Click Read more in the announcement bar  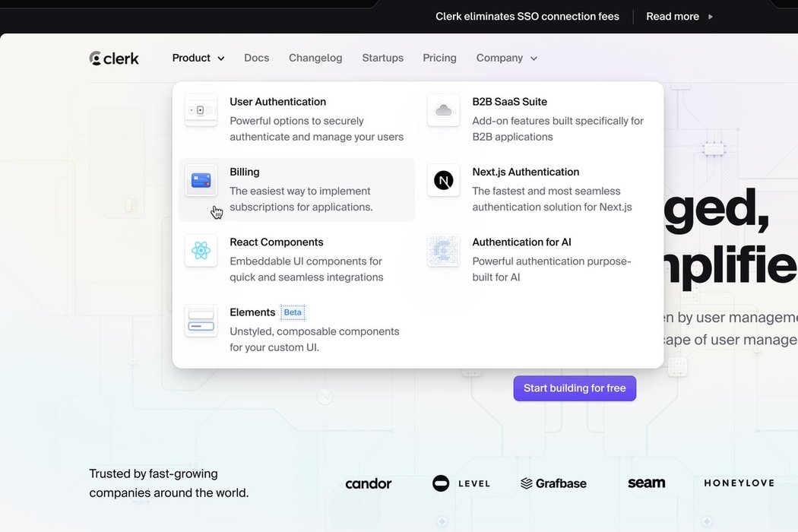point(673,17)
